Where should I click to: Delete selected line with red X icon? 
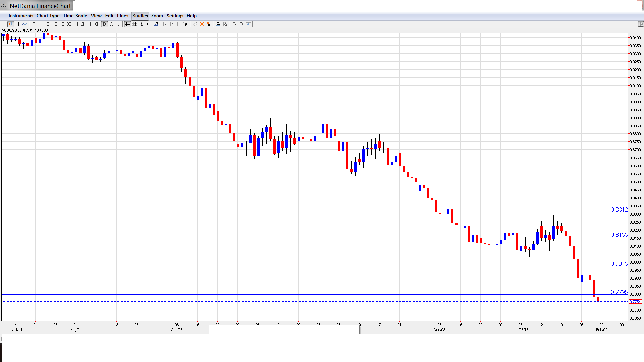tap(202, 24)
